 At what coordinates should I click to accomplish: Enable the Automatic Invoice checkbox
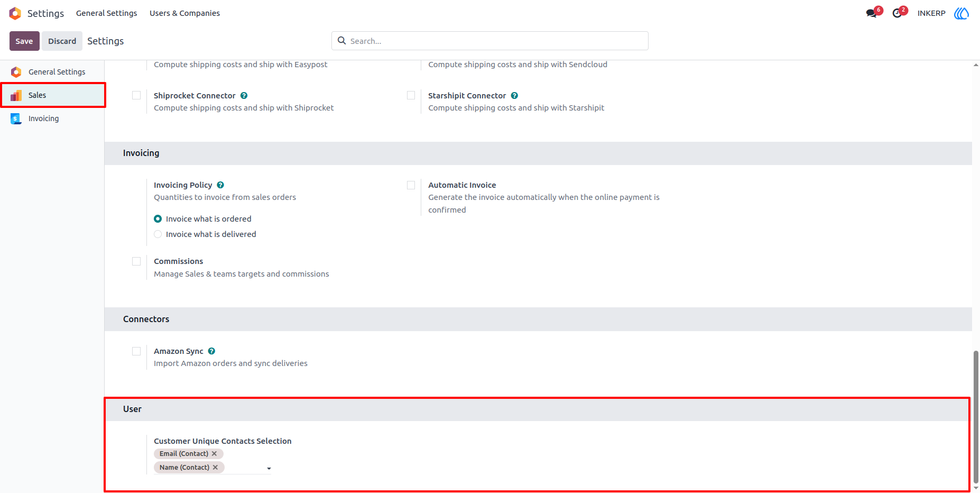pos(411,185)
